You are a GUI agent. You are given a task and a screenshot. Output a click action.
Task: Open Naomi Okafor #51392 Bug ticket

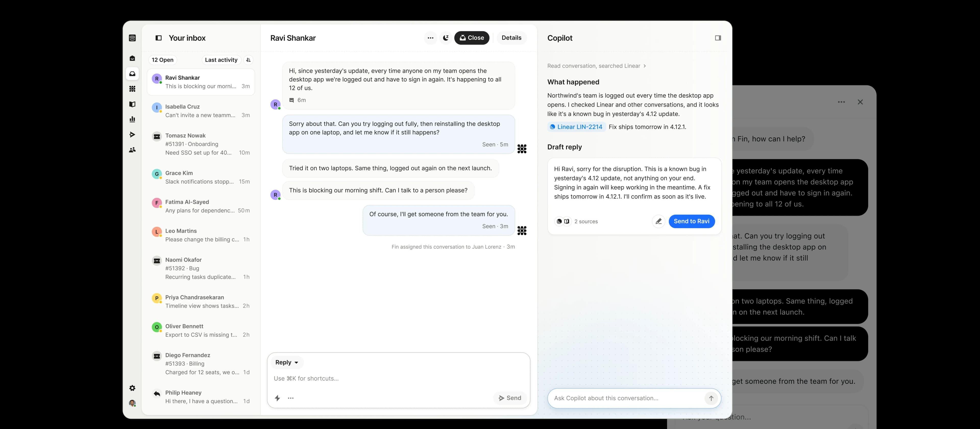tap(201, 268)
